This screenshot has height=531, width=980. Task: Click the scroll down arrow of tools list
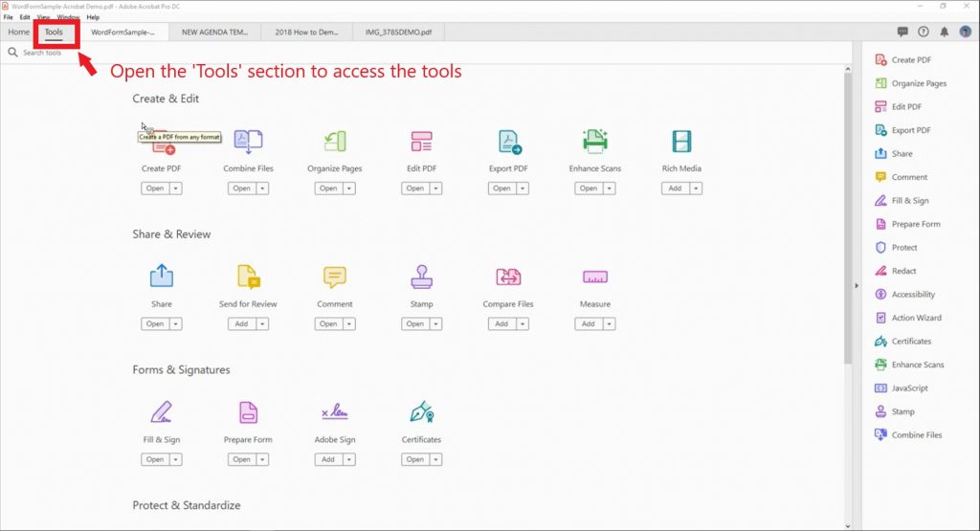[x=848, y=526]
